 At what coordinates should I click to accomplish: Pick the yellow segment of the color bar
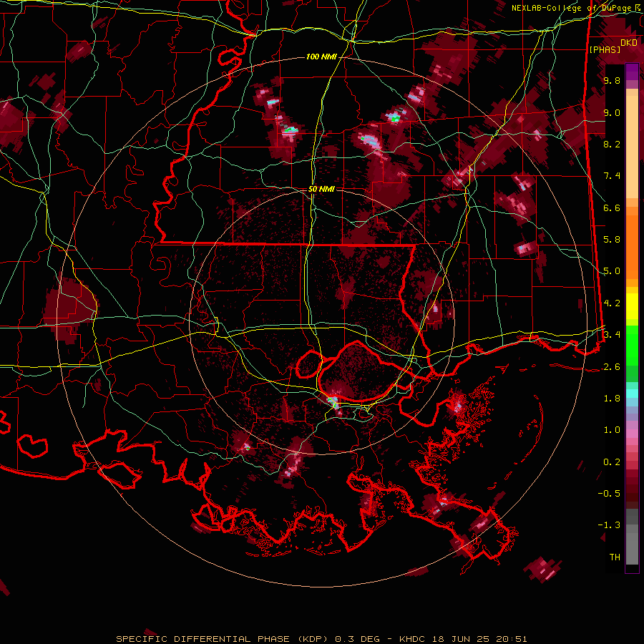pyautogui.click(x=632, y=306)
